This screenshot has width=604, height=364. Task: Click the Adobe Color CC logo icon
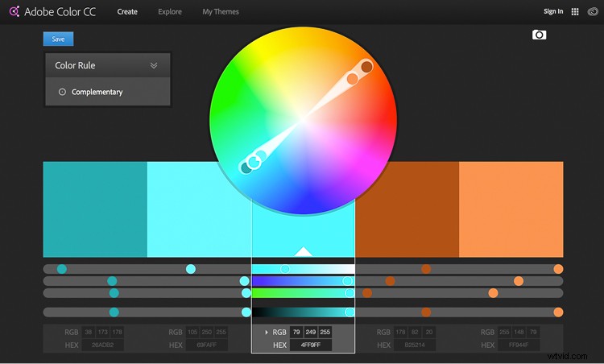coord(14,12)
